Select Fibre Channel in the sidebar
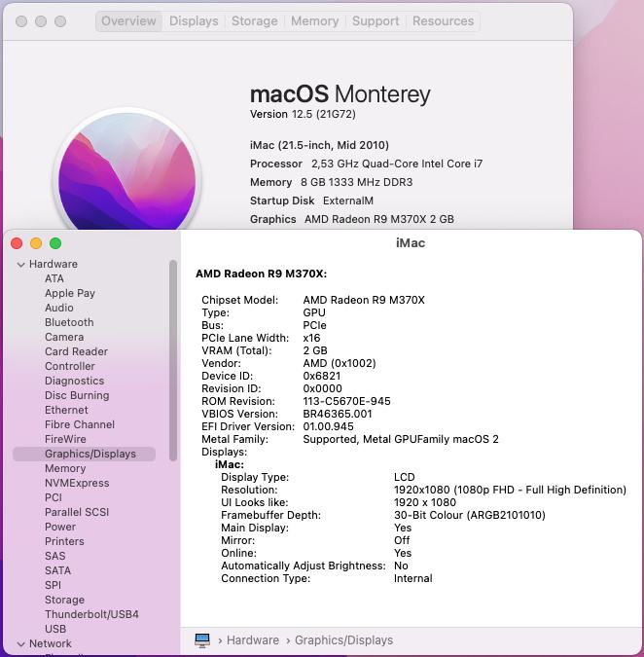Viewport: 644px width, 657px height. [x=80, y=425]
